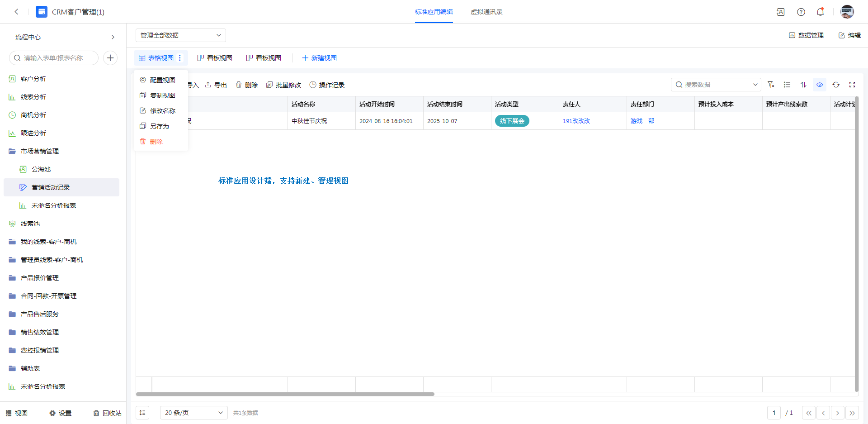This screenshot has width=868, height=424.
Task: Toggle the eye visibility icon in toolbar
Action: tap(820, 85)
